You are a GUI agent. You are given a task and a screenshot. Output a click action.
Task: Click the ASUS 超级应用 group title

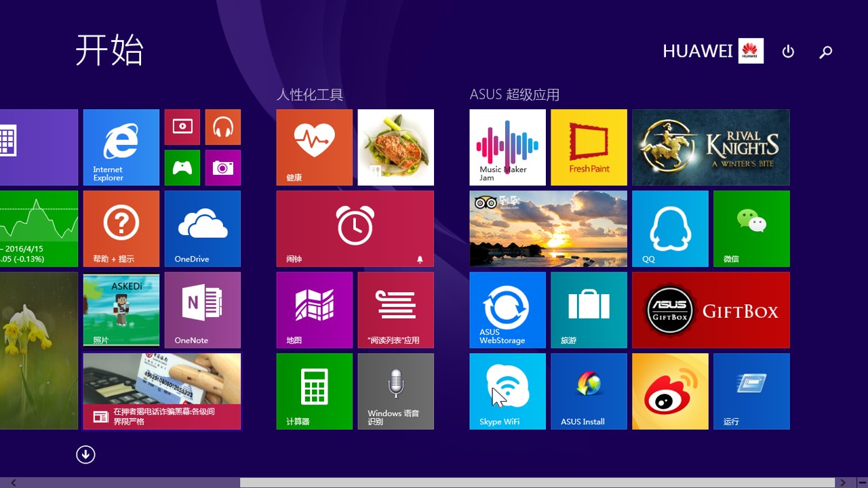515,95
